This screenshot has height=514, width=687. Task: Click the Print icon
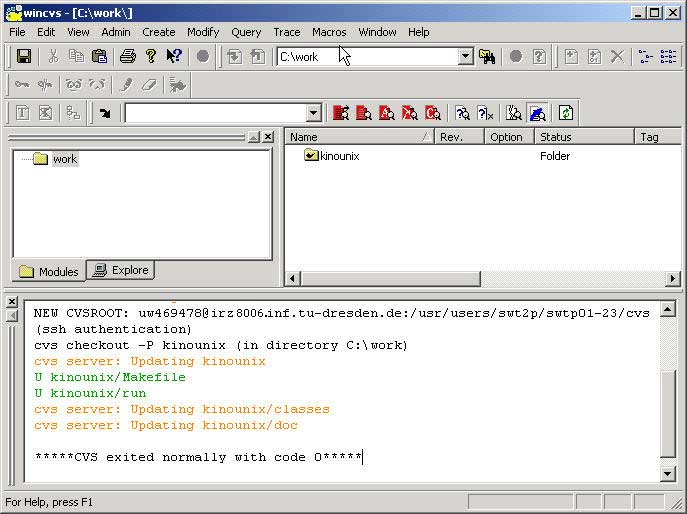click(x=127, y=57)
